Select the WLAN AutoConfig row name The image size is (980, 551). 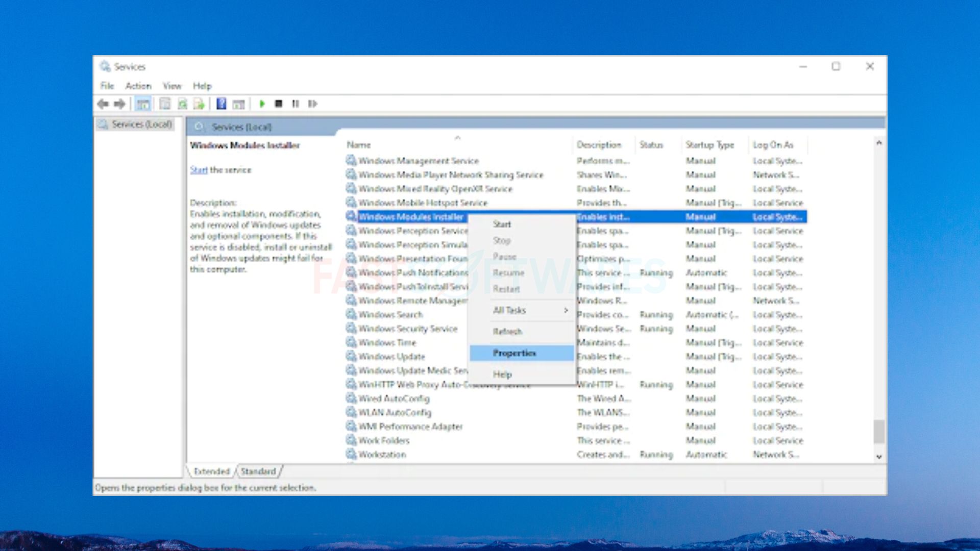395,412
